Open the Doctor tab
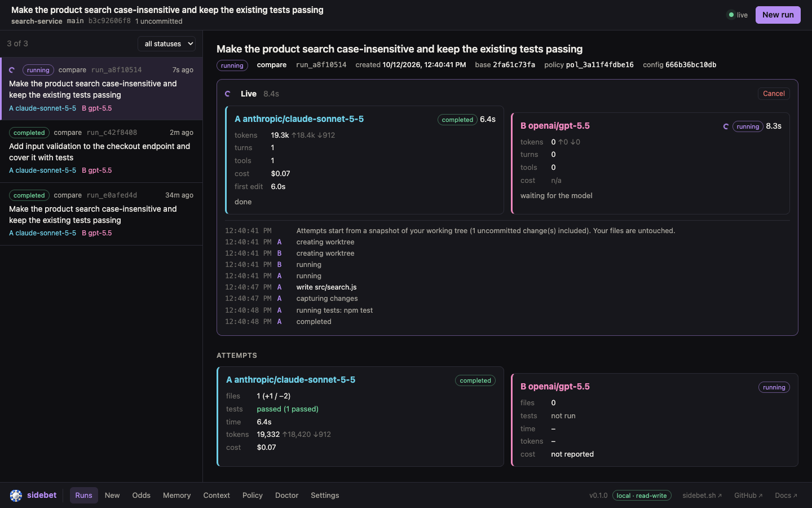The height and width of the screenshot is (508, 812). 287,496
